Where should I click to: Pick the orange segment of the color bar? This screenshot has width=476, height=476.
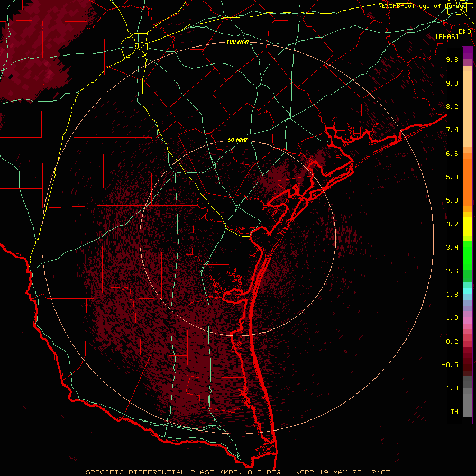(467, 182)
